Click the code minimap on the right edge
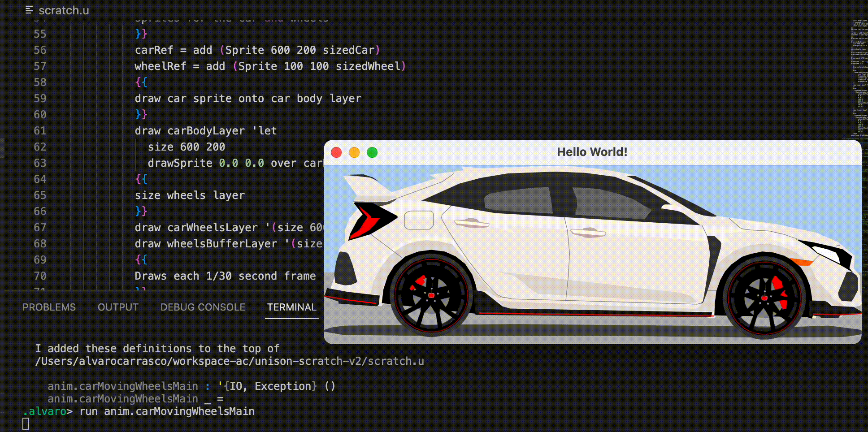Viewport: 868px width, 432px height. click(x=859, y=78)
